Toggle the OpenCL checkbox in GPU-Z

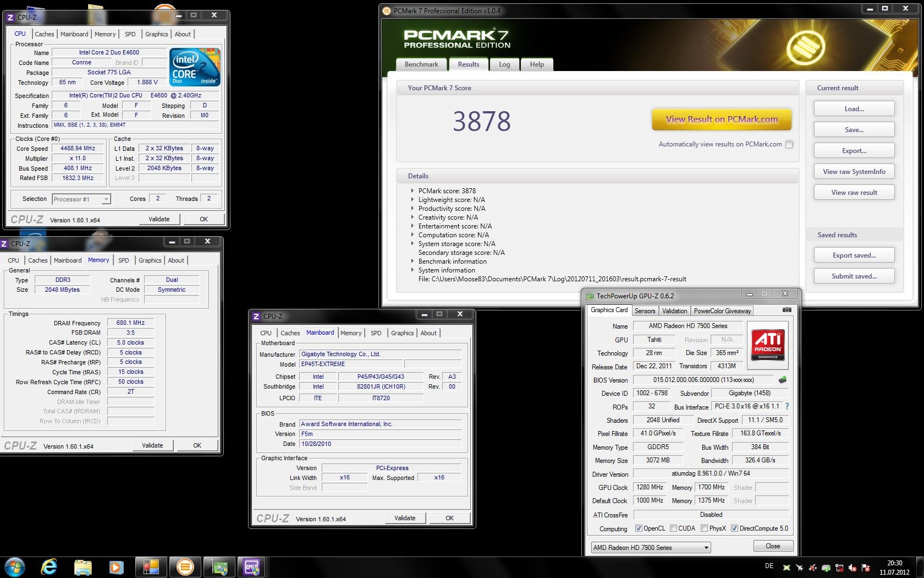639,528
